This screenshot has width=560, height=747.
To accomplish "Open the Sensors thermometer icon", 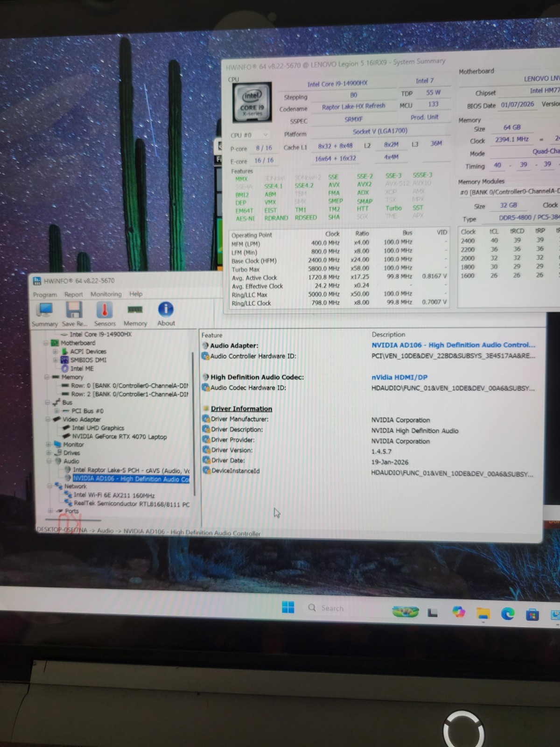I will (105, 313).
